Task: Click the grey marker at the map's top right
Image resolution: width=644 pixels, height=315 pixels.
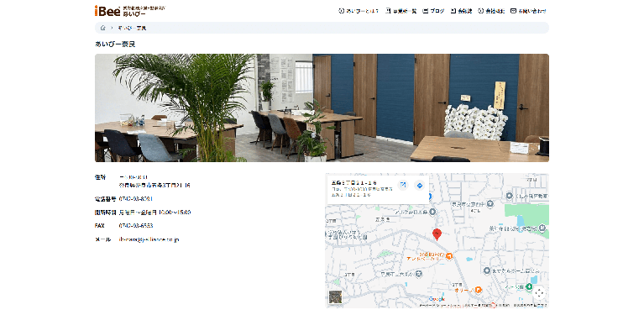Action: coord(510,195)
